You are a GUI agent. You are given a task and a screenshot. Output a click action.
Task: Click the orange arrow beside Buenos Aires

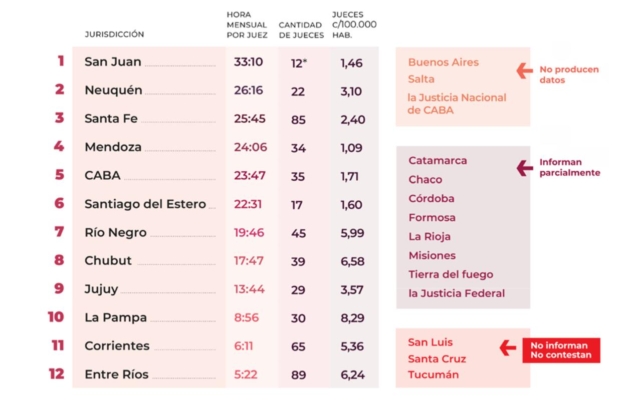523,70
